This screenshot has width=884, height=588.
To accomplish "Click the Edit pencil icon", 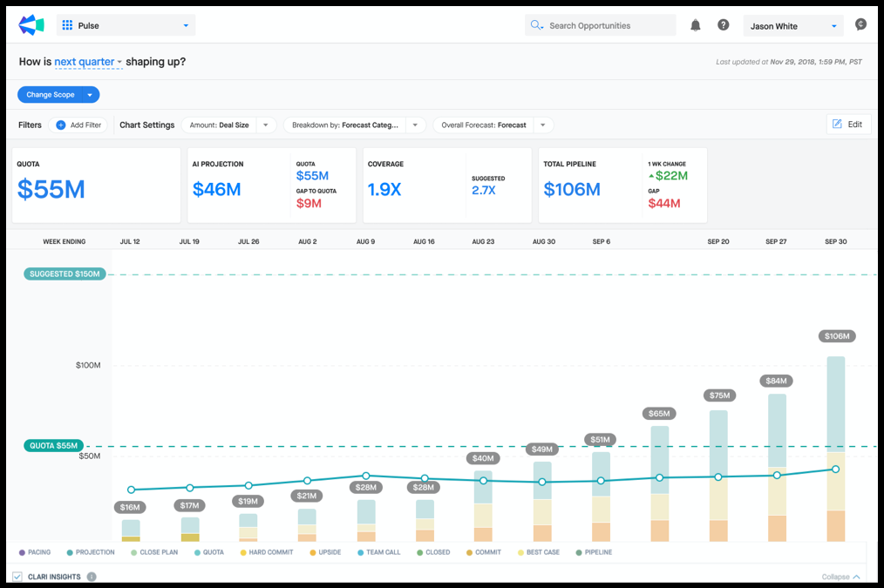I will click(x=837, y=124).
